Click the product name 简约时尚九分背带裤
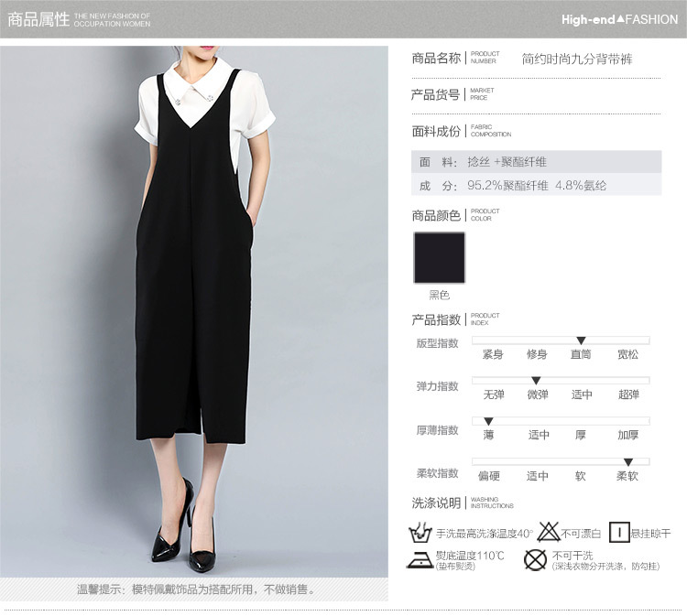687x616 pixels. [576, 59]
